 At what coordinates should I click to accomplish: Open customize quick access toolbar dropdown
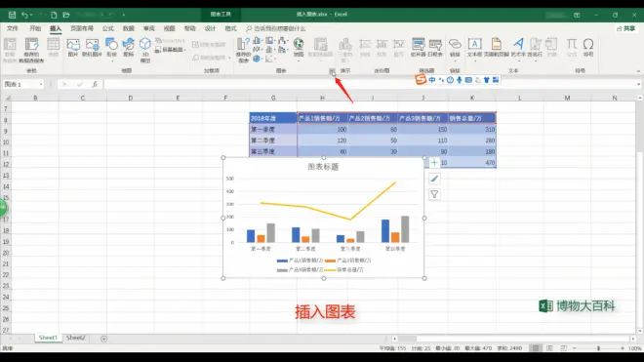[x=123, y=16]
